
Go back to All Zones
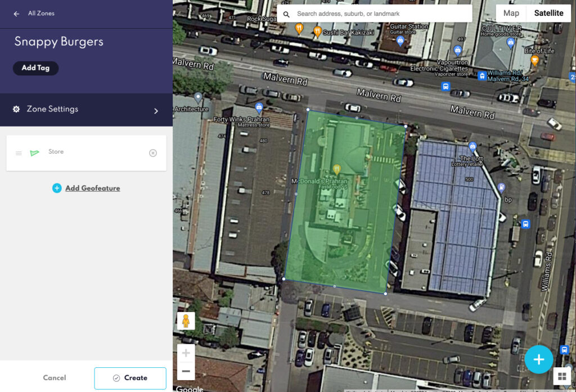[16, 14]
